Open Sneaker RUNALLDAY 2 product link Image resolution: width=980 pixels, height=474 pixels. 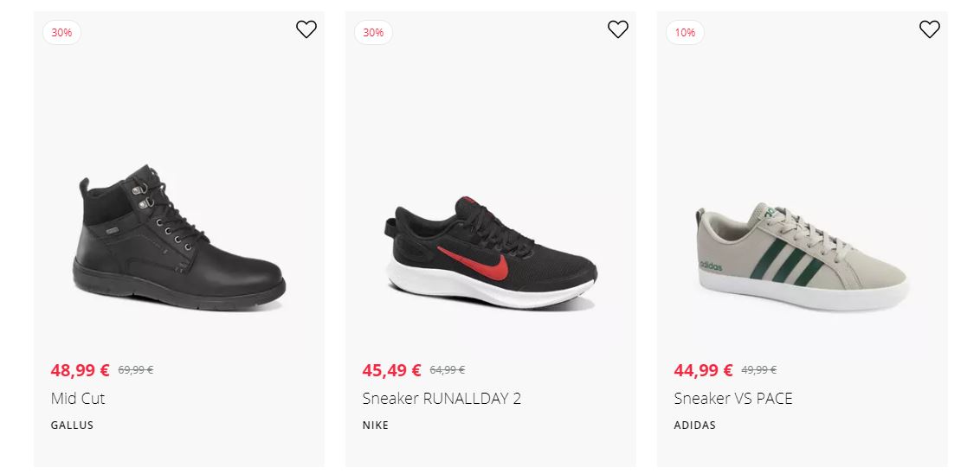(442, 399)
